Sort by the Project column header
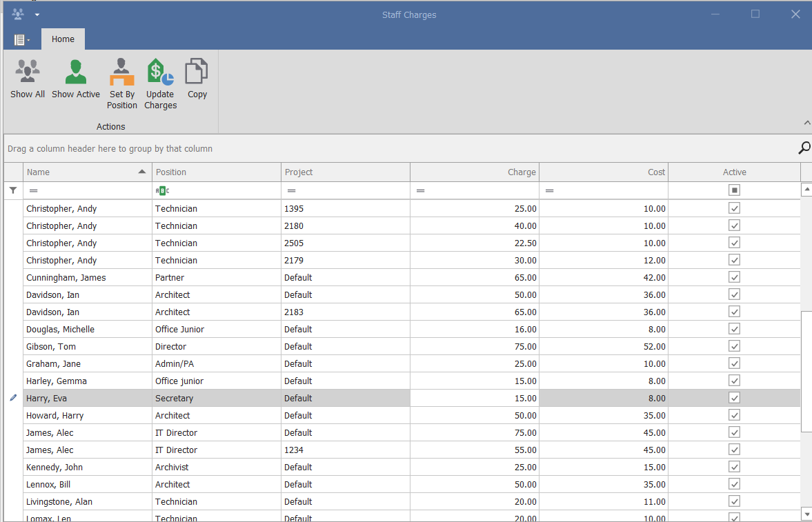This screenshot has height=522, width=812. click(346, 172)
